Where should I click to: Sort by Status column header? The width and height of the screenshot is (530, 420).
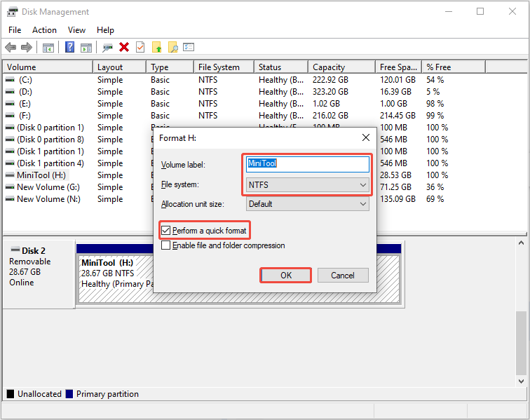point(281,67)
